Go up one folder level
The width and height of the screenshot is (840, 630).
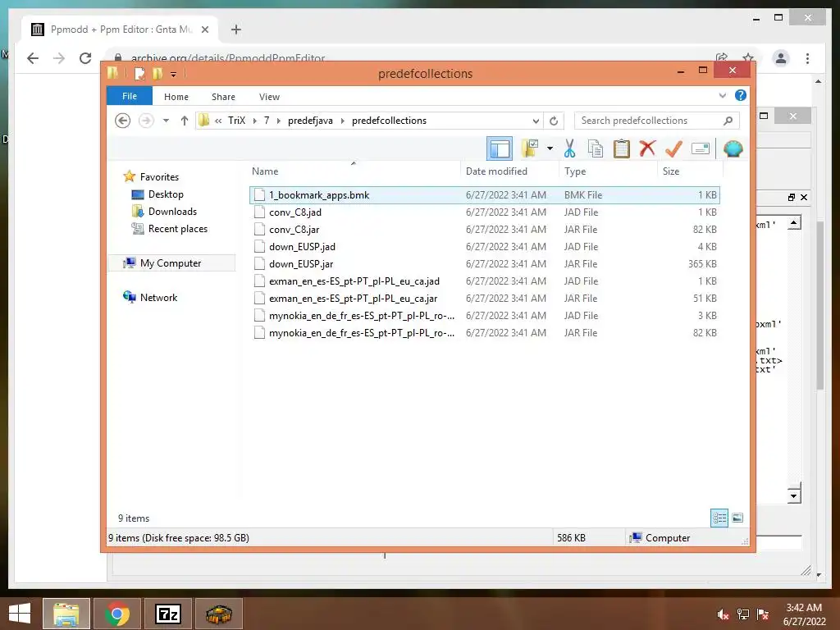point(185,121)
